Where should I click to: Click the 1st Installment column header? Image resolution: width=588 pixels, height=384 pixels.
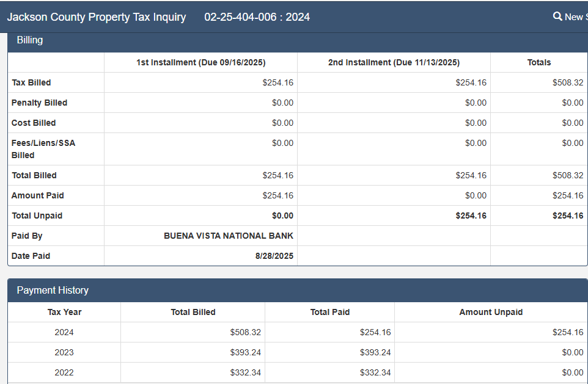200,62
